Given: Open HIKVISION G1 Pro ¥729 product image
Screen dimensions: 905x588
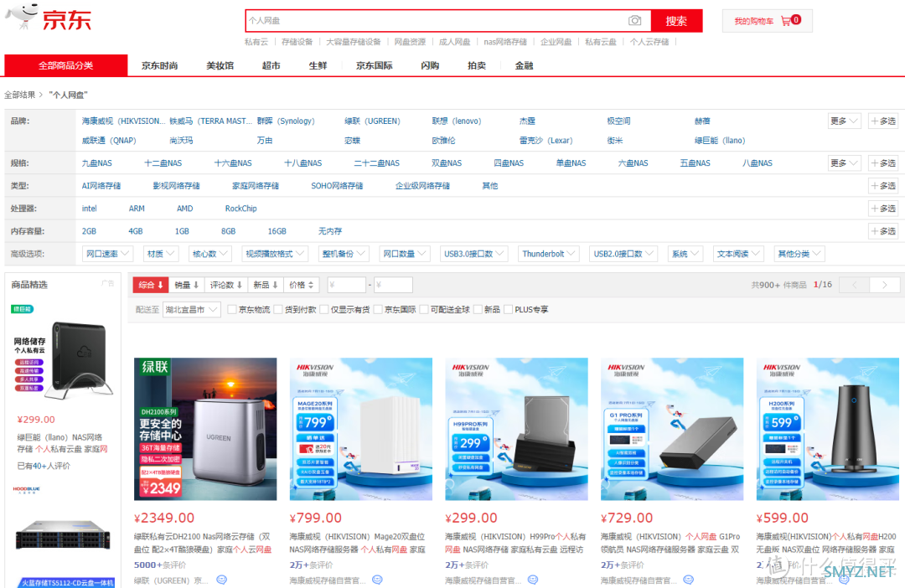Looking at the screenshot, I should tap(672, 430).
